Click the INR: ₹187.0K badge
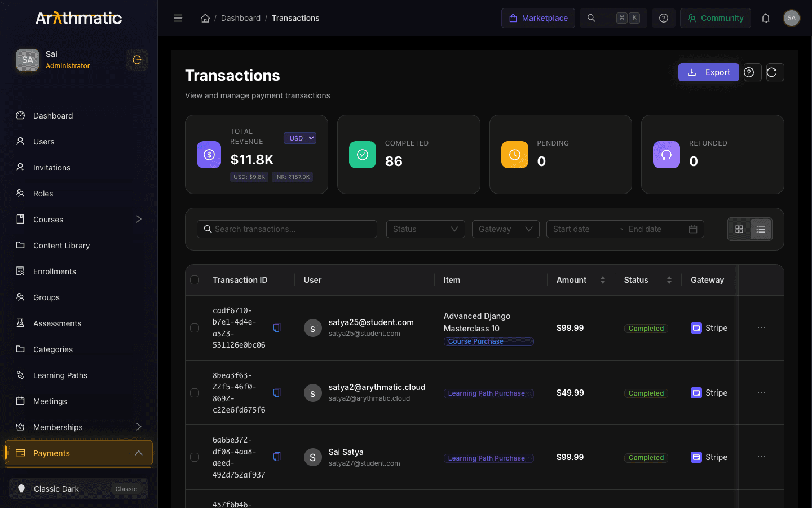The width and height of the screenshot is (812, 508). [293, 177]
